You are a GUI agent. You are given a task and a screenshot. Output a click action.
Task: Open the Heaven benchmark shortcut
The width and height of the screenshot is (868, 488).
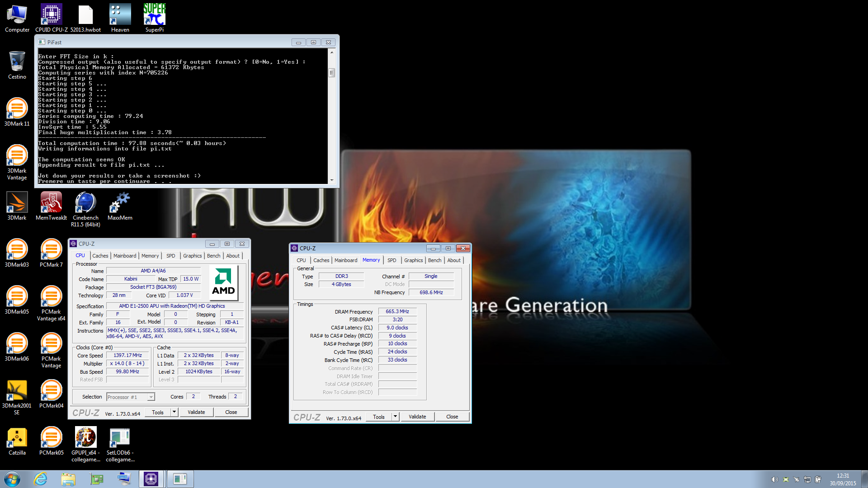[120, 18]
